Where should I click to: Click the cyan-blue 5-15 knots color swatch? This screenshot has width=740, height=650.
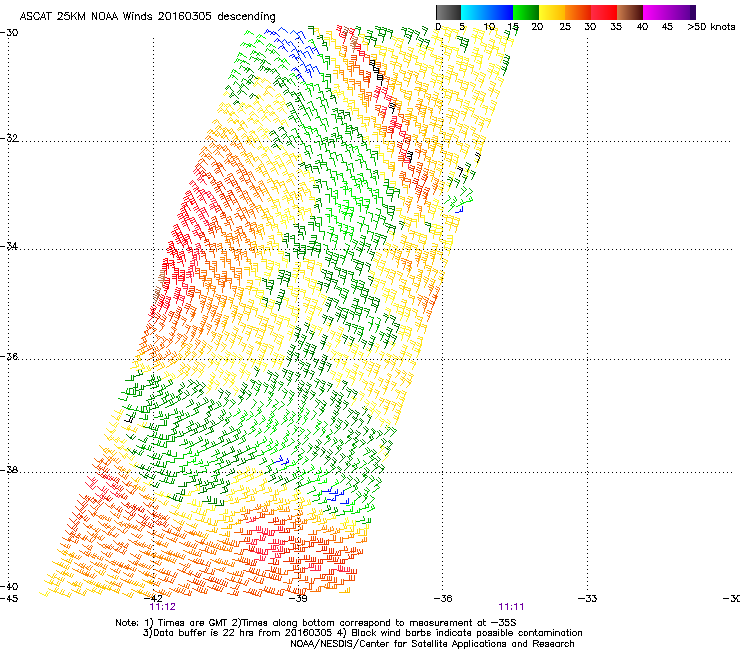point(487,12)
